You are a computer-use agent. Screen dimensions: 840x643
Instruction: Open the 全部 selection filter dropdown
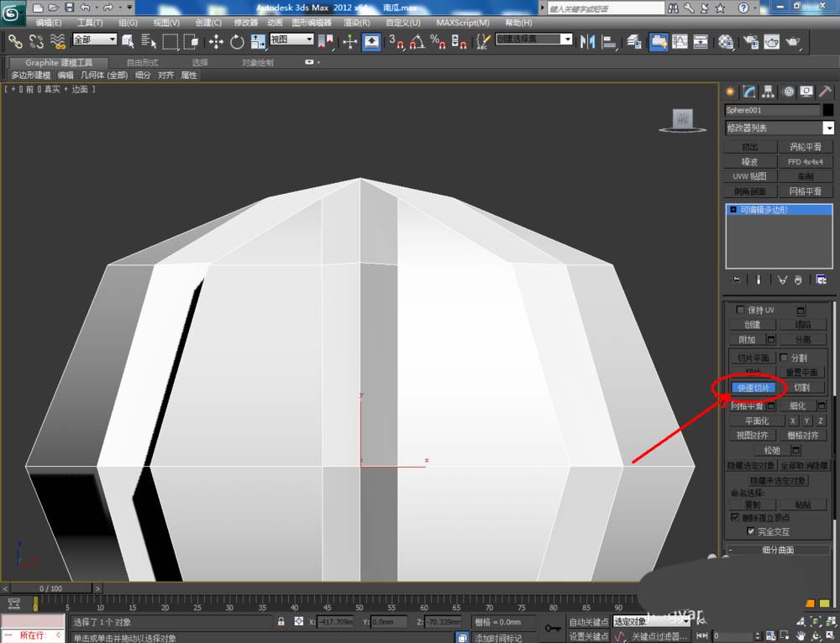point(95,39)
